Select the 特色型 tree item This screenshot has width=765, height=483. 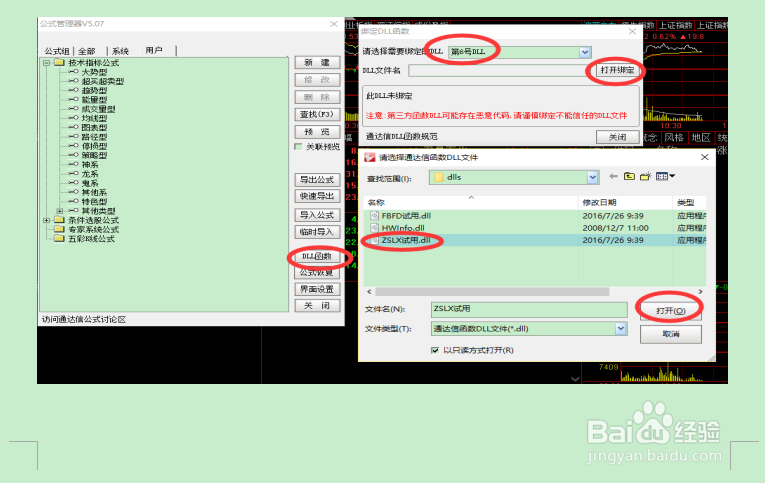pos(94,201)
